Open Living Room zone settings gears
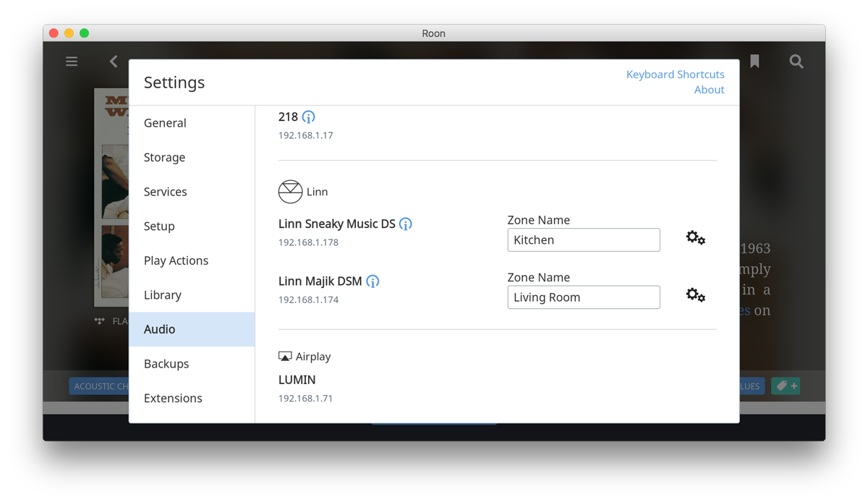Viewport: 868px width, 497px height. 695,295
